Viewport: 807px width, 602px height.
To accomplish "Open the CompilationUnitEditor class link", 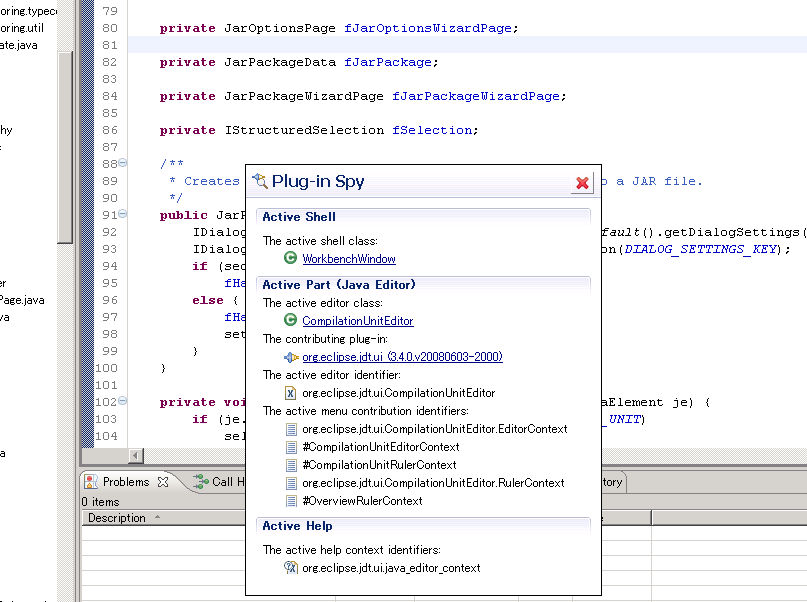I will point(358,321).
